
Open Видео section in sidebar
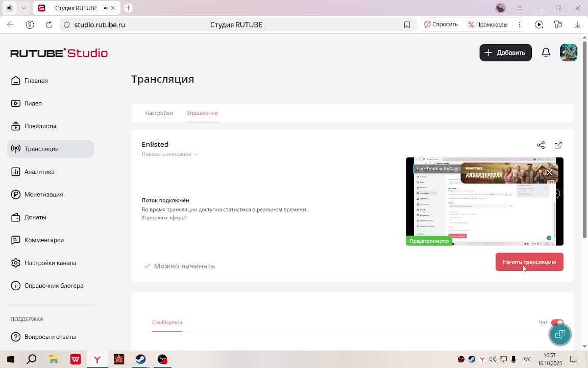(26, 103)
